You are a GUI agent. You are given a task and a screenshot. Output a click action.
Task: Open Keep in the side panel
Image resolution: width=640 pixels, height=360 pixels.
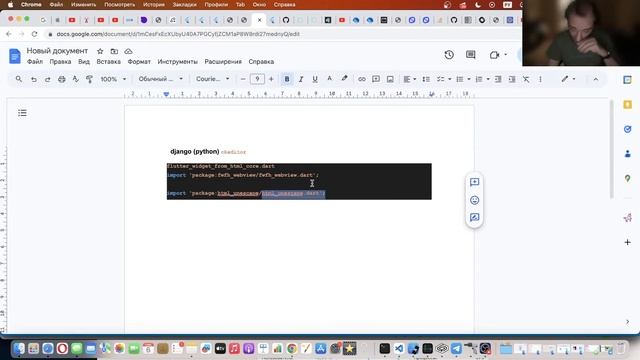tap(627, 104)
